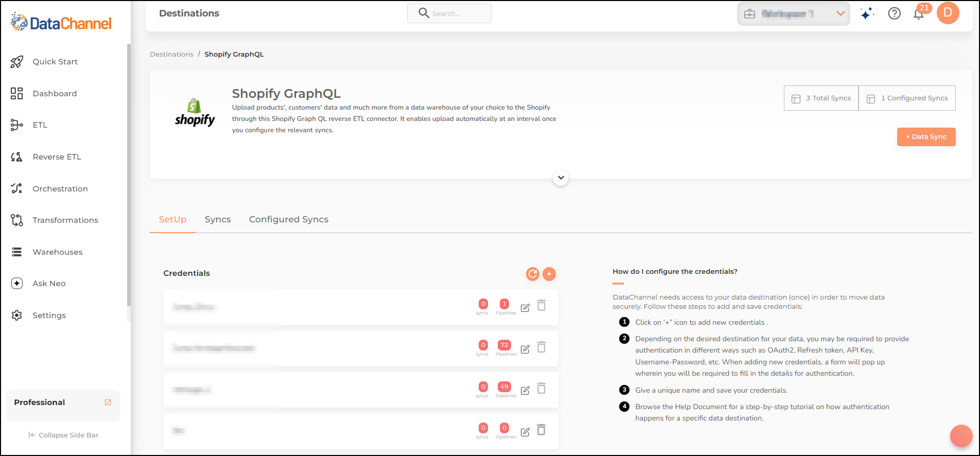Add new credentials with plus icon
The height and width of the screenshot is (456, 980).
coord(549,274)
